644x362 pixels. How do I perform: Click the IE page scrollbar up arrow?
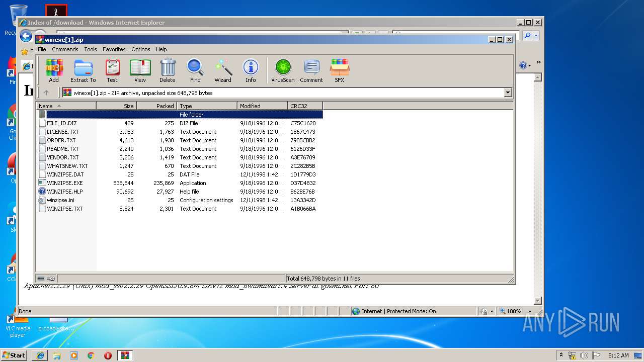click(x=537, y=77)
